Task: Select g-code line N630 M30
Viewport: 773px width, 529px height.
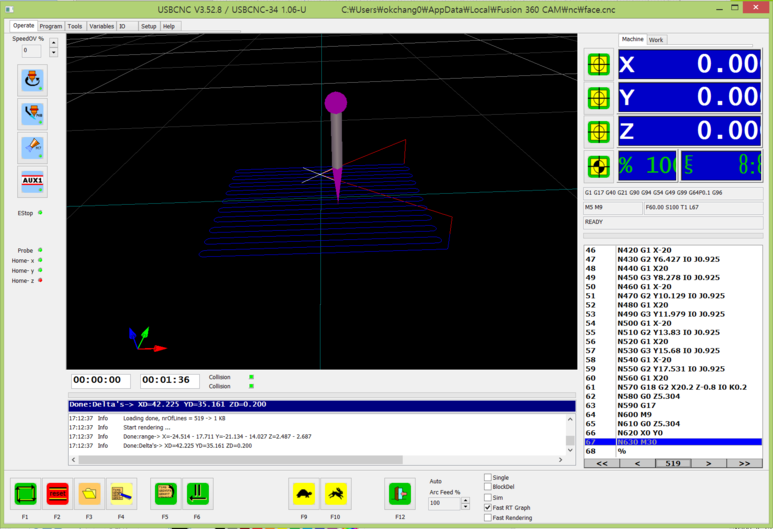Action: (673, 442)
